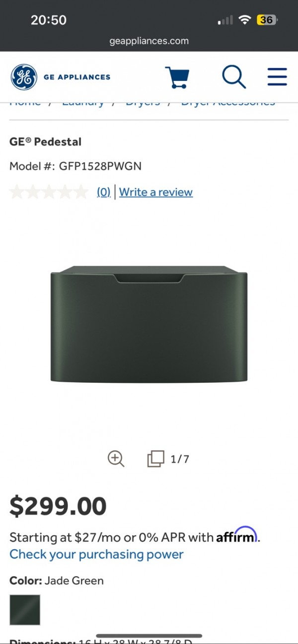Open the Dryer Accessories breadcrumb
The height and width of the screenshot is (644, 298).
pyautogui.click(x=227, y=102)
